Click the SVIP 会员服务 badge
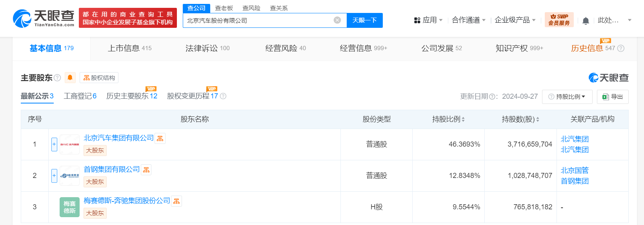This screenshot has width=644, height=225. [559, 20]
